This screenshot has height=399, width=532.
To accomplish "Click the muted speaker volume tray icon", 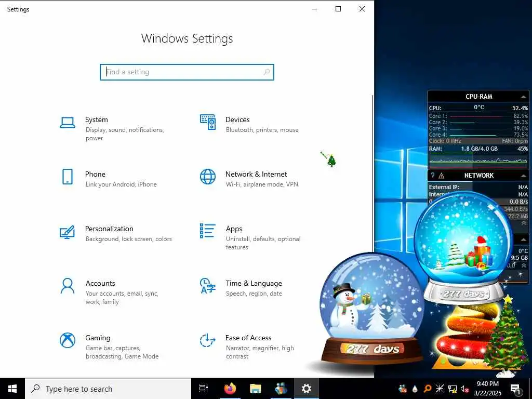I will tap(465, 389).
